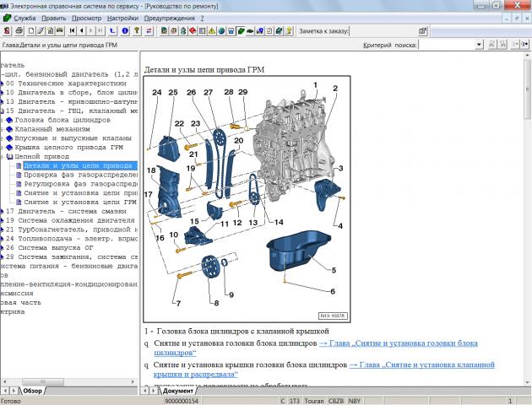532x405 pixels.
Task: Click the printer icon in toolbar
Action: 19,31
